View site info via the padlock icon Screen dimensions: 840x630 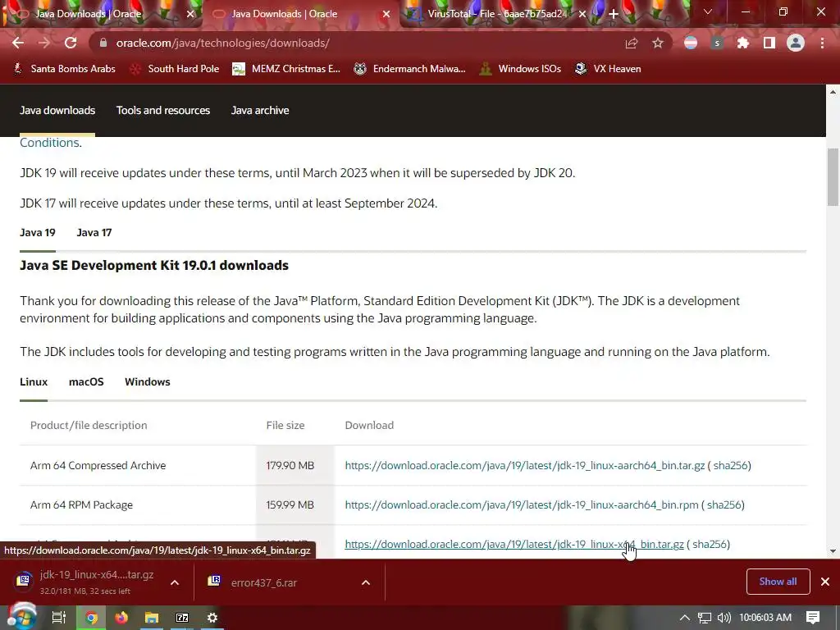point(103,43)
